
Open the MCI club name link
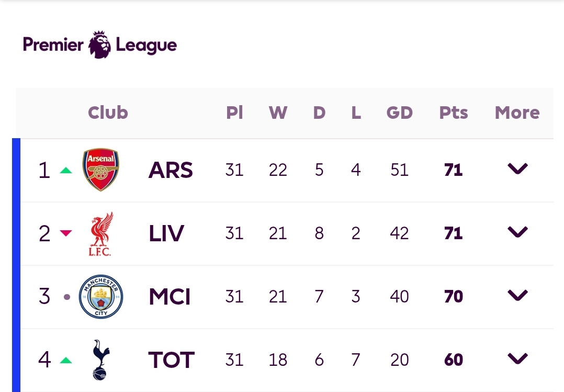pos(170,297)
